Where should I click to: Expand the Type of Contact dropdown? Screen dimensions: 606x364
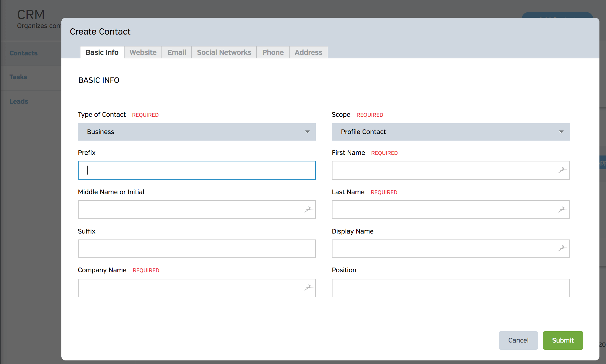(x=308, y=132)
